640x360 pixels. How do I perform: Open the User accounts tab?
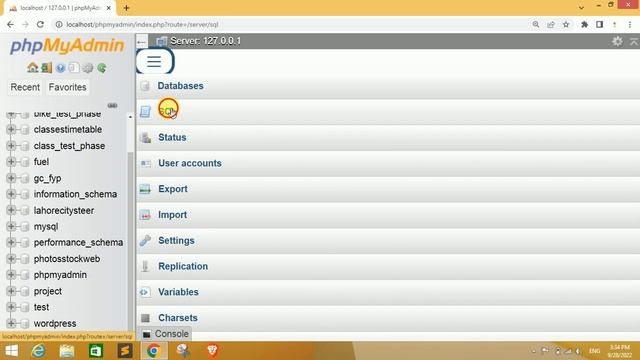pos(190,163)
